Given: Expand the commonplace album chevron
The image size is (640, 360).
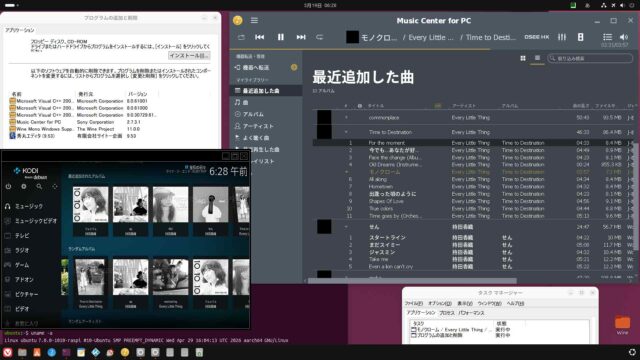Looking at the screenshot, I should [346, 118].
